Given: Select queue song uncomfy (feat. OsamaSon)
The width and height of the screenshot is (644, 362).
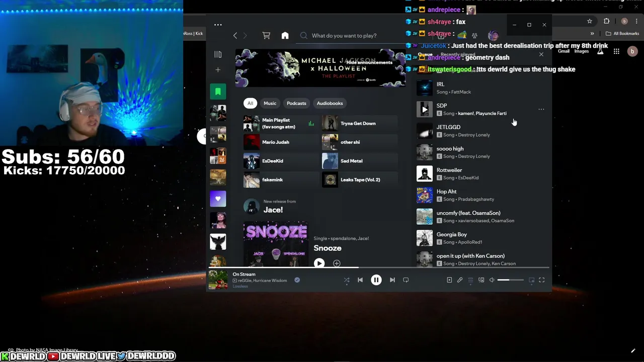Looking at the screenshot, I should tap(481, 217).
